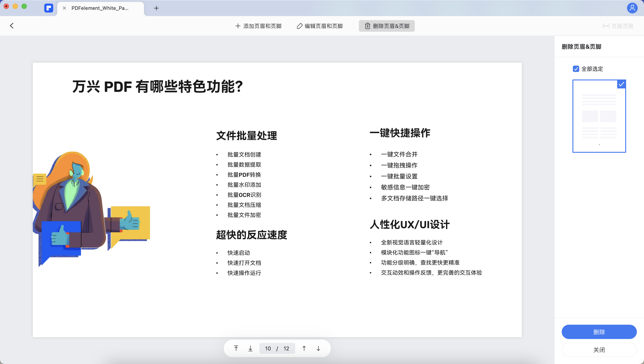
Task: Click the 页面范围 page range icon
Action: [x=606, y=26]
